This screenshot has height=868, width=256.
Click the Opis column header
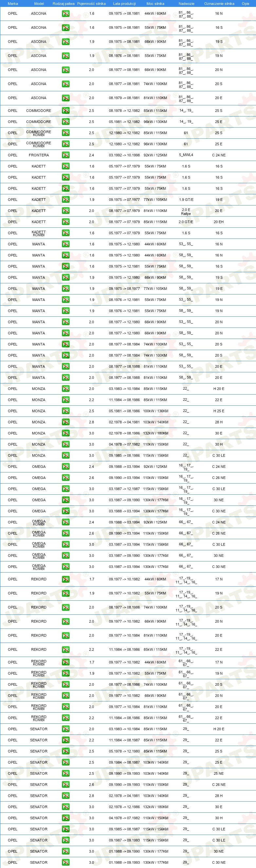pos(245,4)
